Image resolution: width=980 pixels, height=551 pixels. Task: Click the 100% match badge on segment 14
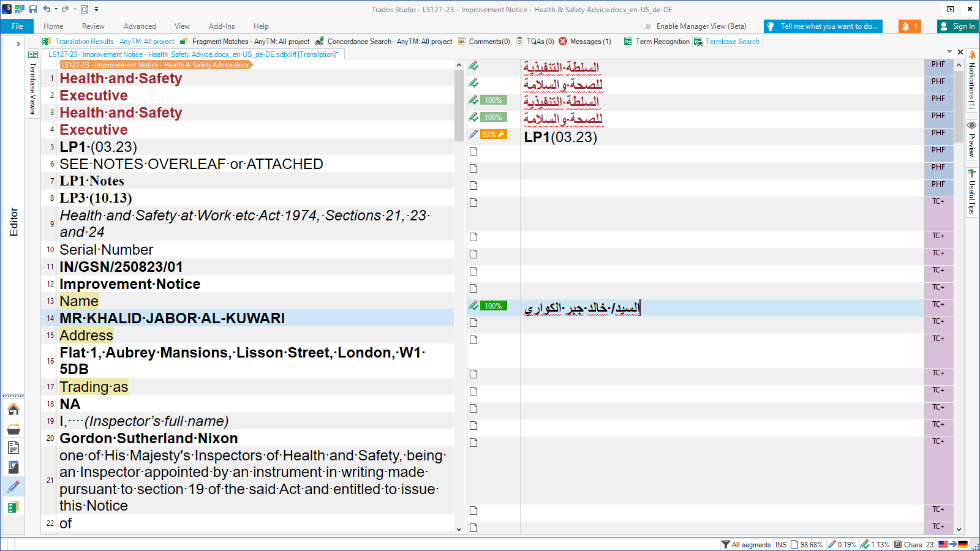(x=493, y=305)
